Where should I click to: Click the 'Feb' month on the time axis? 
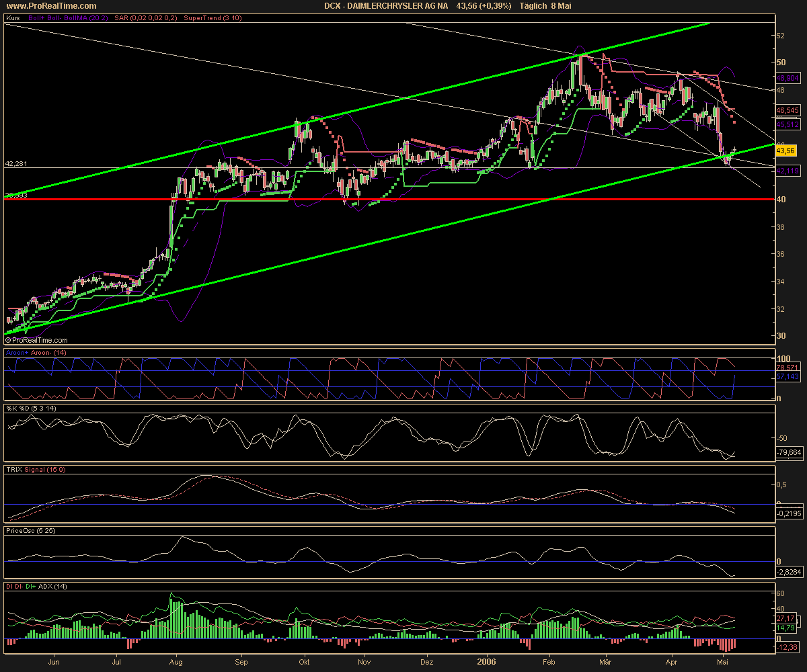pos(549,662)
